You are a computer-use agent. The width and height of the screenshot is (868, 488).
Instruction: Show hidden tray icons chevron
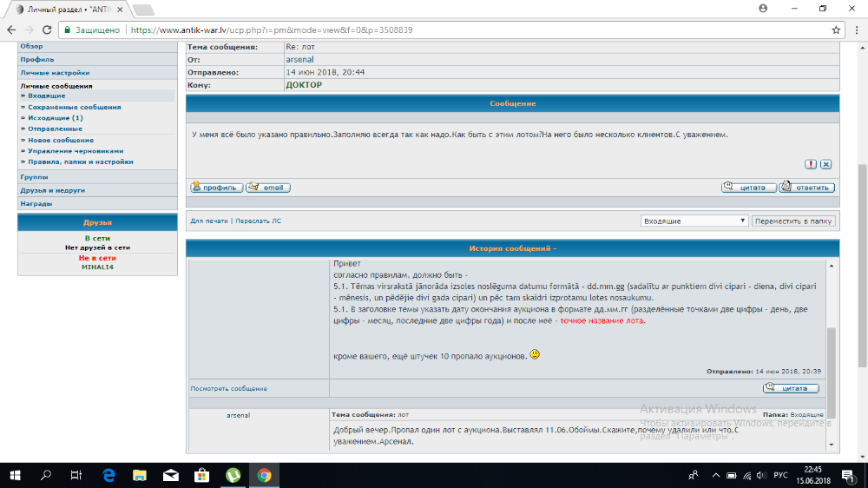point(716,475)
